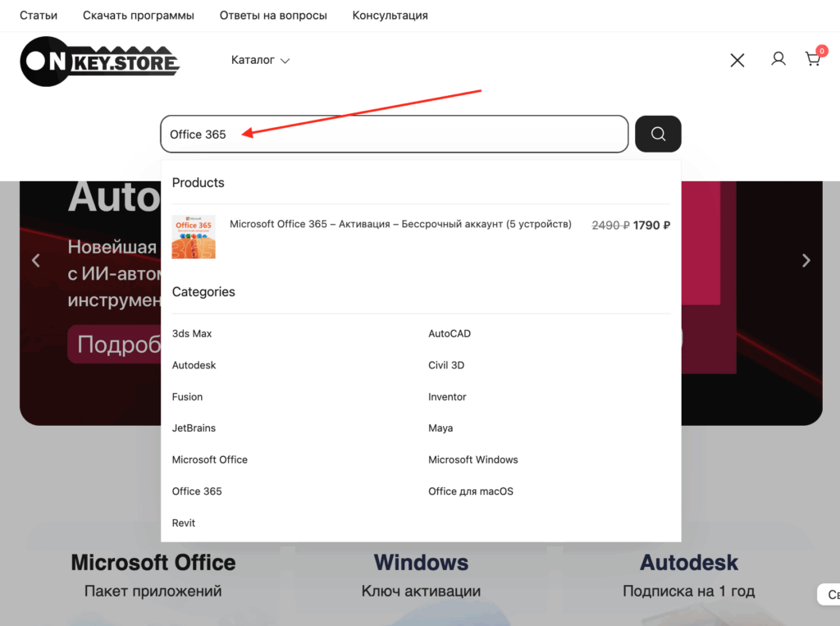Screen dimensions: 840x626
Task: Close search with the X icon
Action: tap(737, 60)
